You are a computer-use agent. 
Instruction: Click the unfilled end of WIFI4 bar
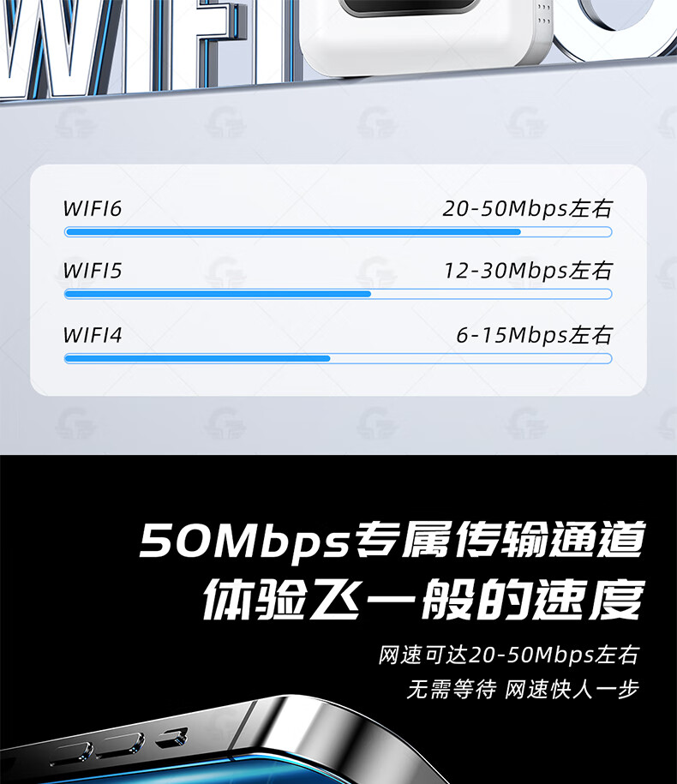[471, 358]
